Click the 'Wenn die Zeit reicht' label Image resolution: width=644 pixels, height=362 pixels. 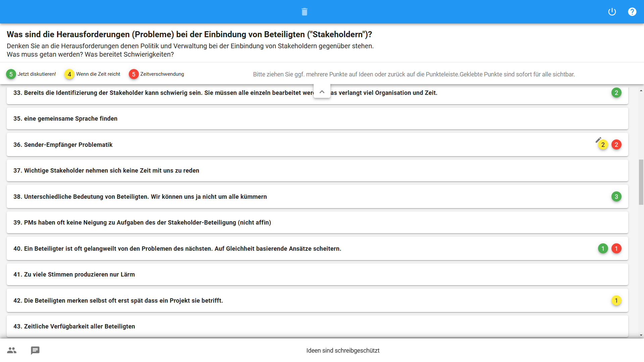(x=98, y=74)
